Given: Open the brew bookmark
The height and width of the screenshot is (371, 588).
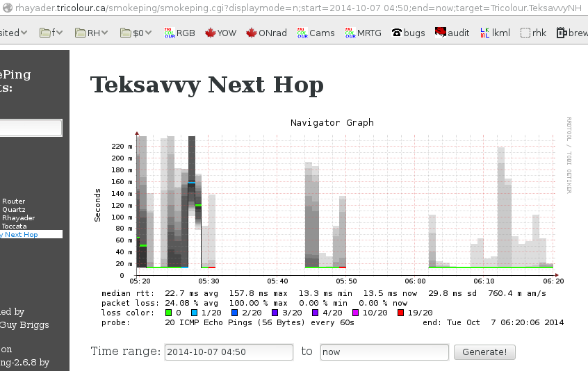Looking at the screenshot, I should click(x=572, y=33).
